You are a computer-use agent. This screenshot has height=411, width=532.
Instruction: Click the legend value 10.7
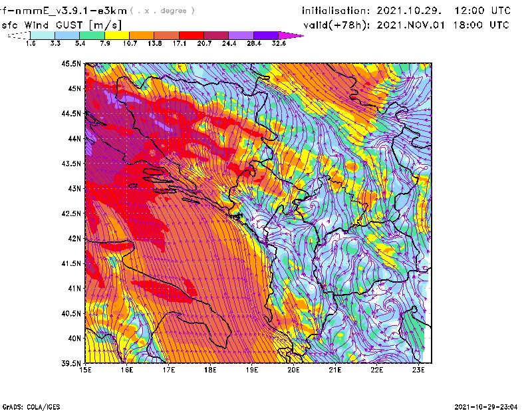pyautogui.click(x=130, y=43)
